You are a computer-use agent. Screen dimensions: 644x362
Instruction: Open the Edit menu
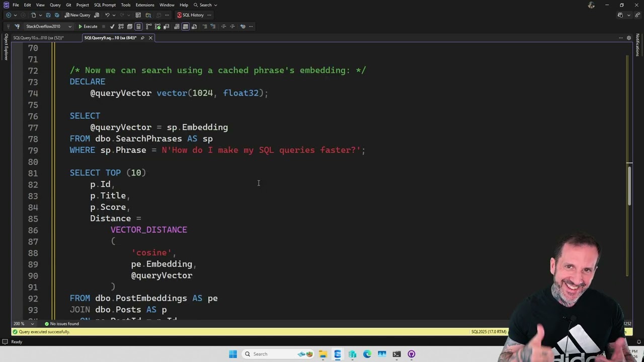pos(27,5)
